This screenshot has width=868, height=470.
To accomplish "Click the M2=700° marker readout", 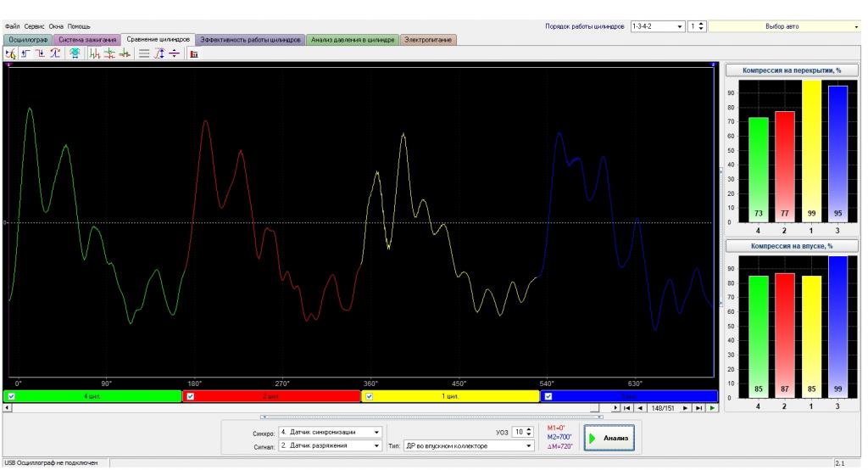I will tap(559, 437).
